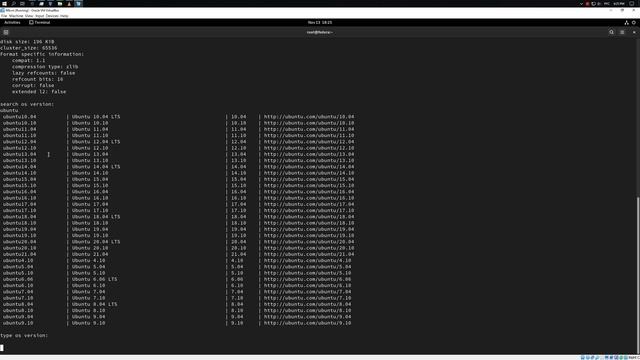This screenshot has height=360, width=640.
Task: Click "cluster_size: 65536" line
Action: click(29, 48)
